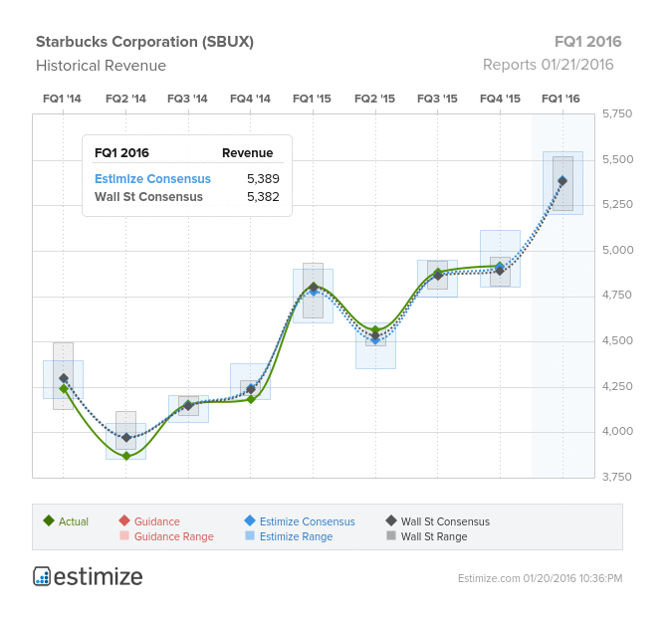Click the FQ1 '14 Wall St Consensus point
The width and height of the screenshot is (672, 617).
(64, 378)
